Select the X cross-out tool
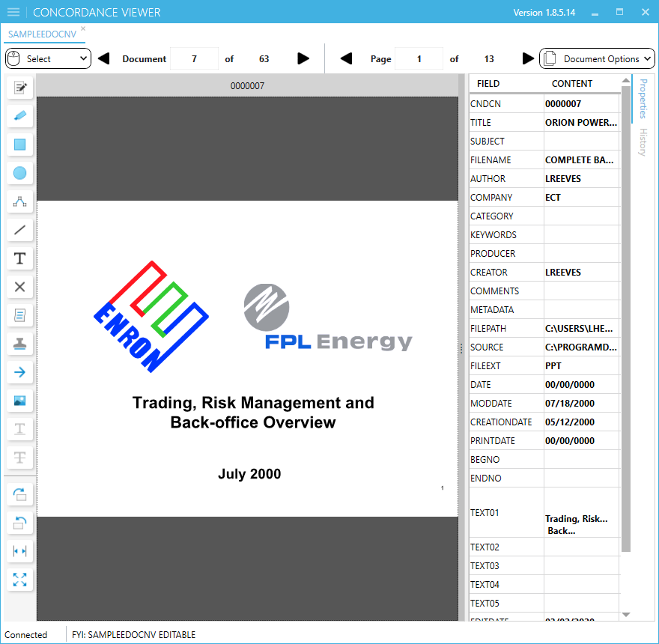The height and width of the screenshot is (644, 659). click(x=19, y=287)
